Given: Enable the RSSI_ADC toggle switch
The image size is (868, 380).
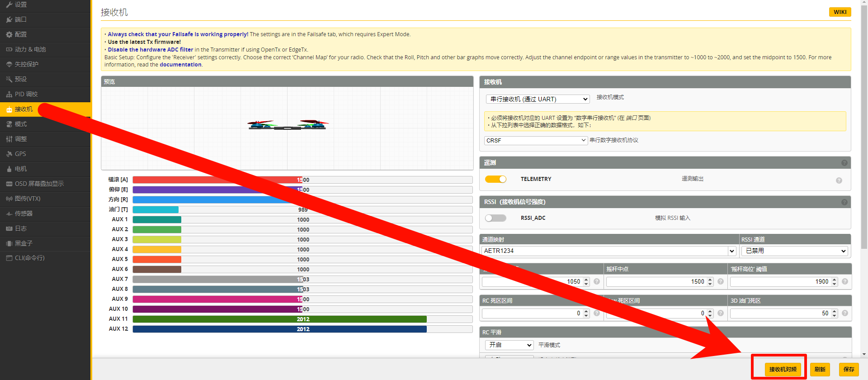Looking at the screenshot, I should [495, 218].
